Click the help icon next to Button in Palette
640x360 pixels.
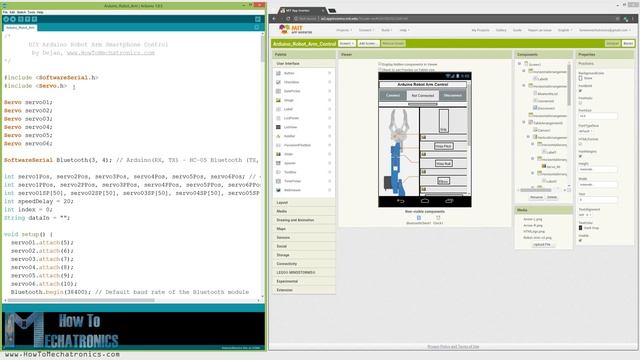tap(329, 73)
